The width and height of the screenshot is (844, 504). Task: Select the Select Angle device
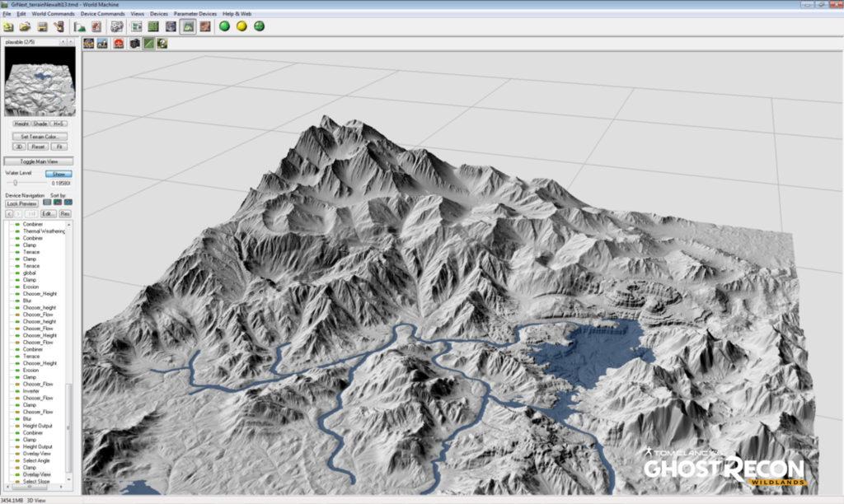tap(36, 460)
